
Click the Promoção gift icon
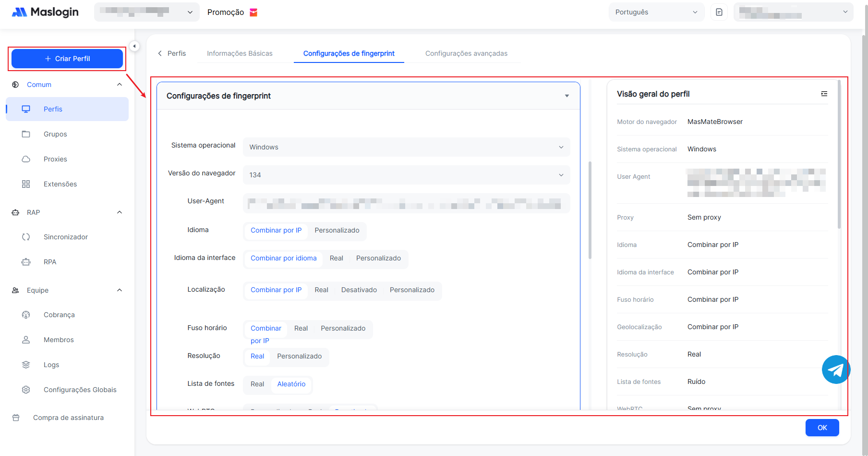tap(253, 12)
